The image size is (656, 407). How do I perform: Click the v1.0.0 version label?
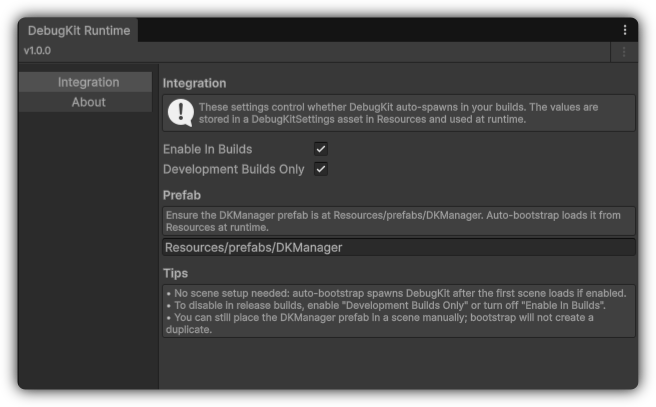coord(38,51)
